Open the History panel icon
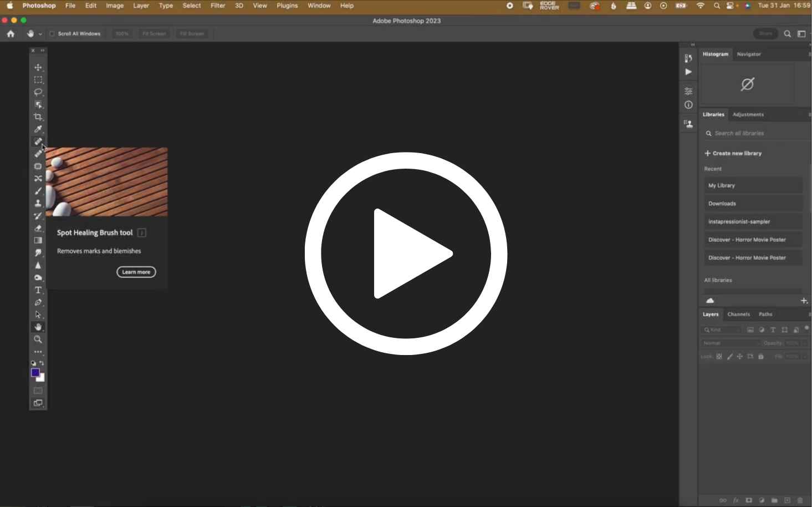This screenshot has height=507, width=812. 688,58
